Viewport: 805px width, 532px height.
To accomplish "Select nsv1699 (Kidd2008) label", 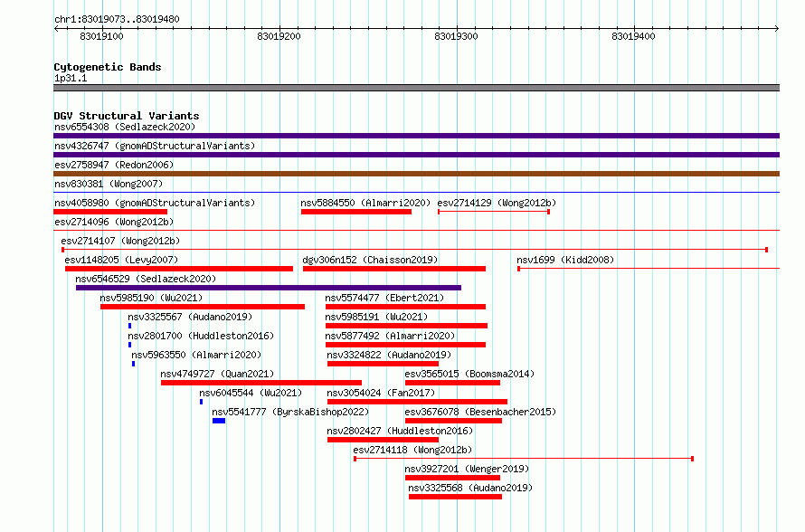I will 565,260.
